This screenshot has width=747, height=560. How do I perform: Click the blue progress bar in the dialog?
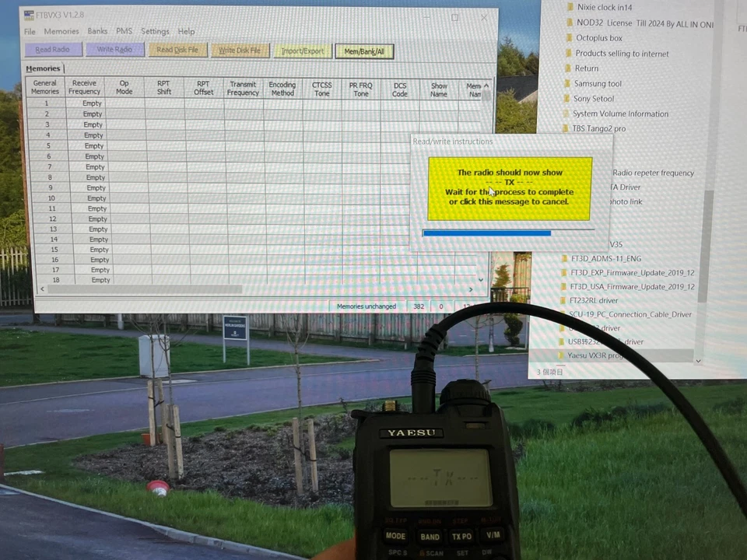tap(486, 233)
